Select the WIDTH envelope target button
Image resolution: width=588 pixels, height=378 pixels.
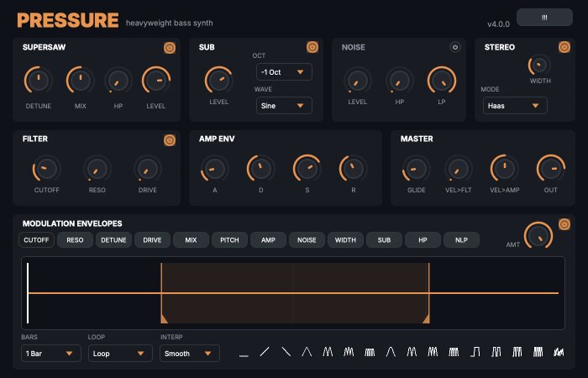coord(345,240)
